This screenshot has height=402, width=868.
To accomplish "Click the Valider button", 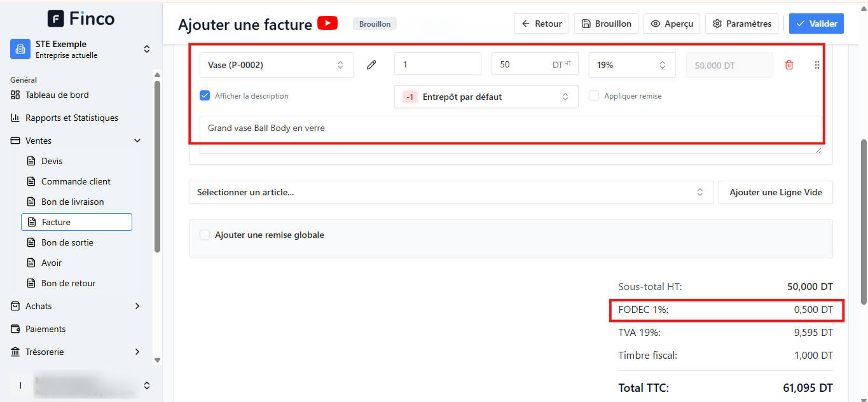I will [816, 24].
